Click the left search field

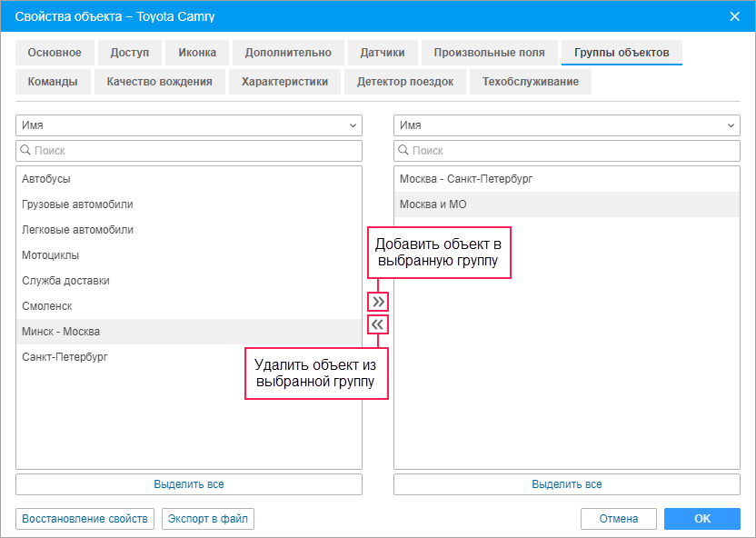tap(188, 151)
